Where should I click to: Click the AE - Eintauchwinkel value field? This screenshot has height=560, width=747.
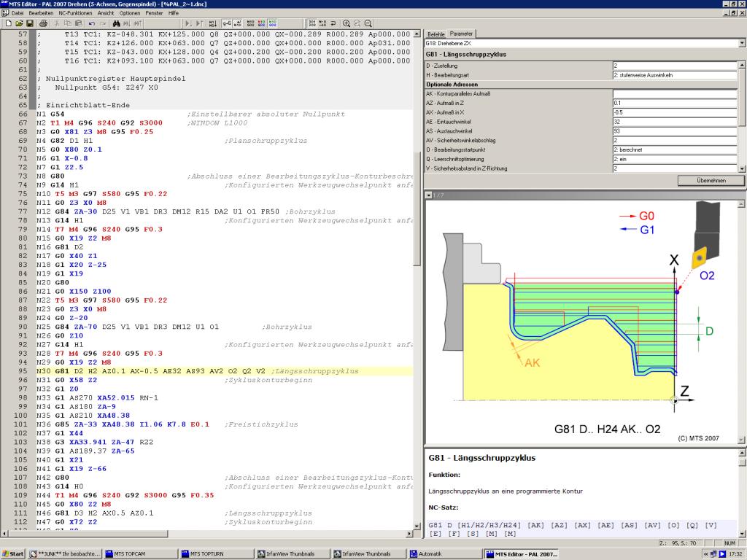point(675,122)
